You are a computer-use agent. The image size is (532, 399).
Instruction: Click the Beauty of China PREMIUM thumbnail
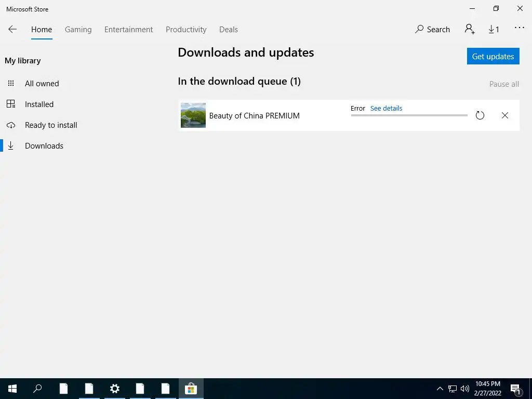coord(193,115)
